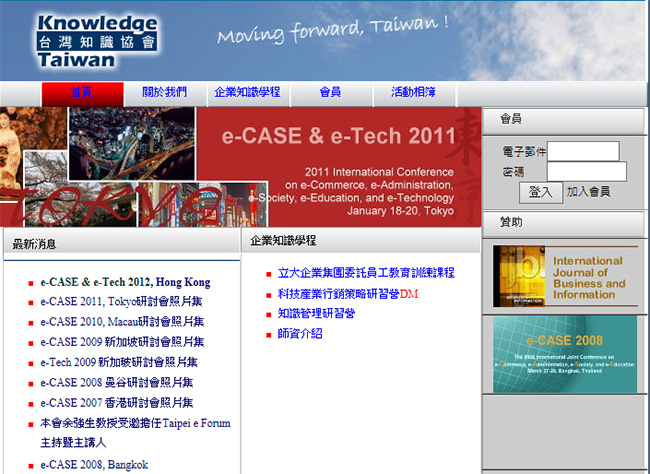This screenshot has height=474, width=650.
Task: Go to the 會員 navigation tab
Action: click(330, 93)
